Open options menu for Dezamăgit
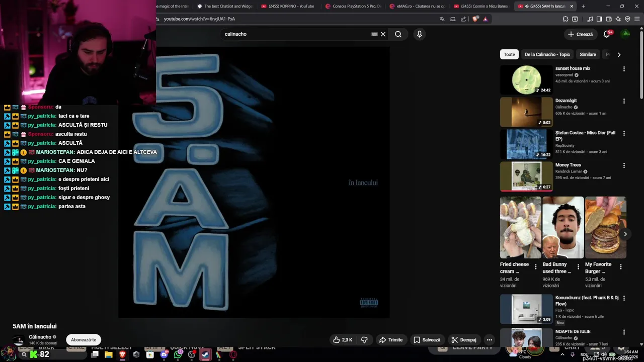This screenshot has height=362, width=644. click(624, 101)
